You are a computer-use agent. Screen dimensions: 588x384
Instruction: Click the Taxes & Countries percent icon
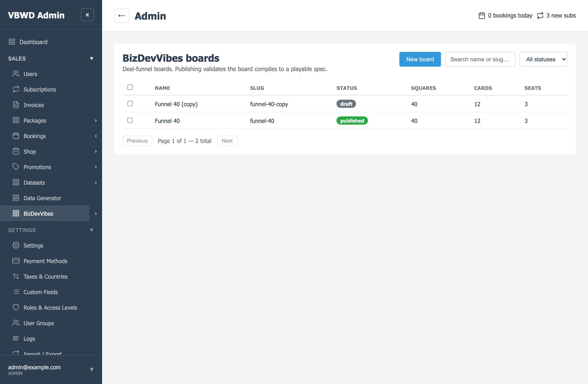pos(16,276)
